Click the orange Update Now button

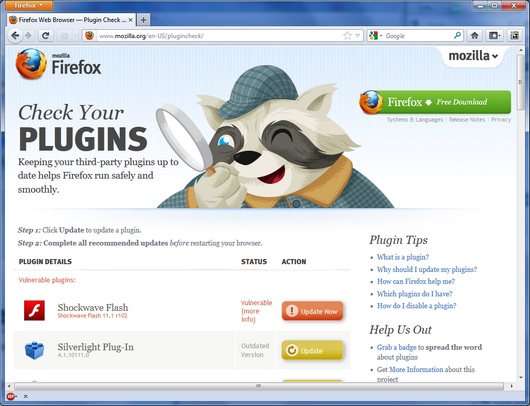312,311
